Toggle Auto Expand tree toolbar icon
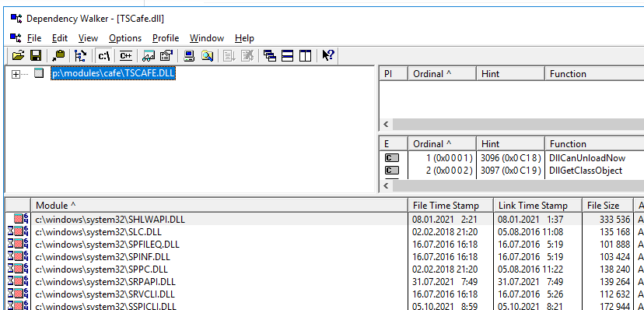Image resolution: width=644 pixels, height=310 pixels. 81,55
